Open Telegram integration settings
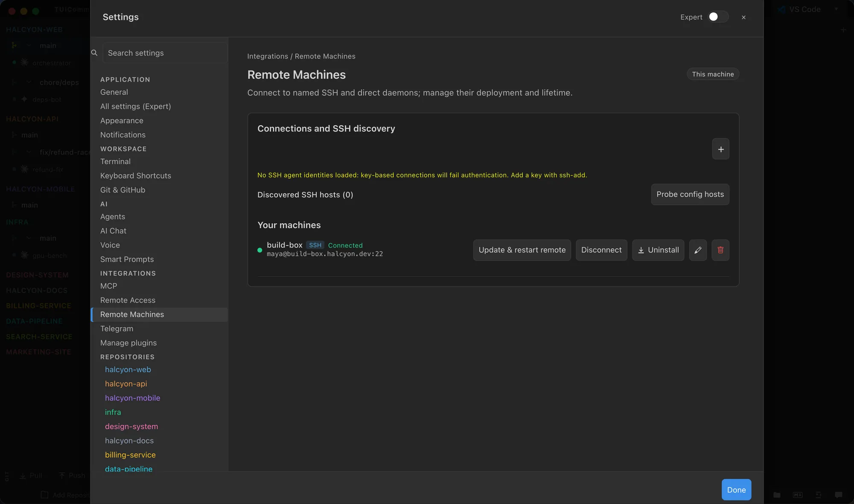 click(x=159, y=329)
